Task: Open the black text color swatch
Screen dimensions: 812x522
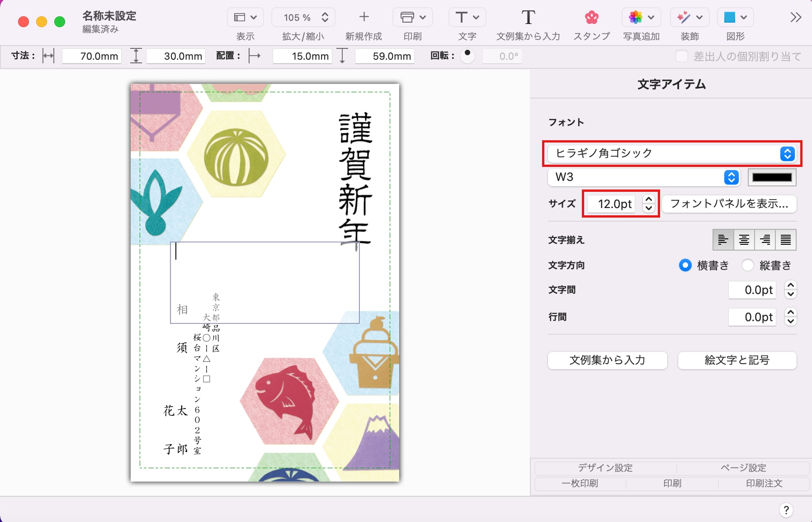Action: click(772, 177)
